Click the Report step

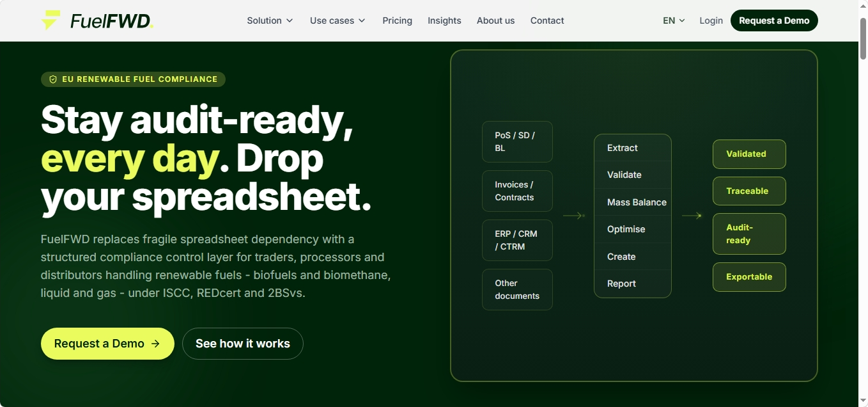click(x=633, y=283)
